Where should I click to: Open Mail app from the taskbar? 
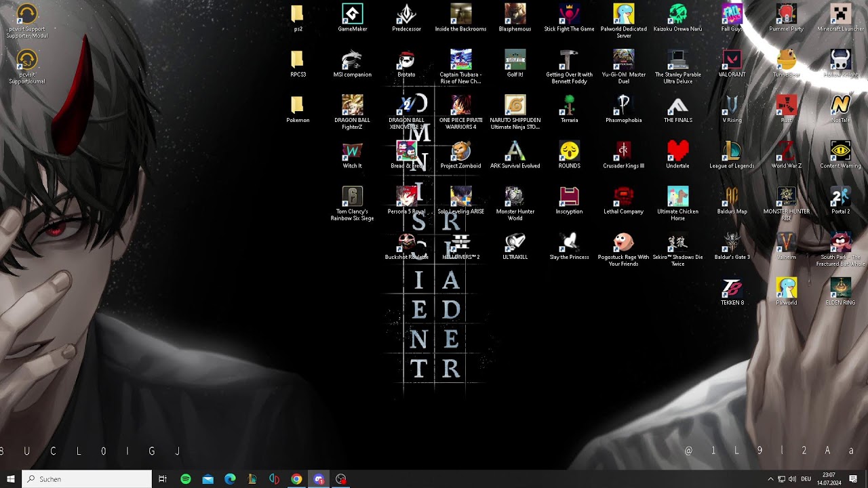[208, 479]
